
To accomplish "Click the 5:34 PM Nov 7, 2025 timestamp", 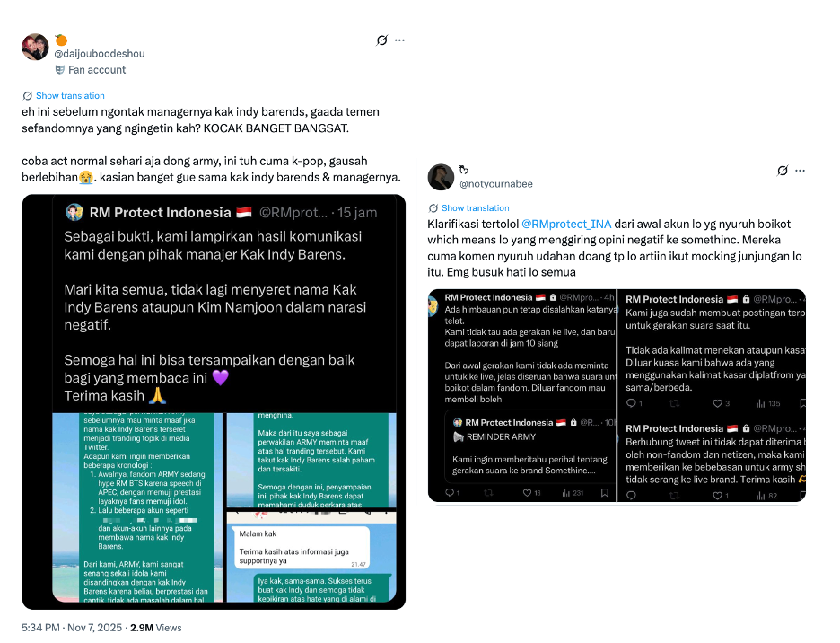I will (x=72, y=628).
